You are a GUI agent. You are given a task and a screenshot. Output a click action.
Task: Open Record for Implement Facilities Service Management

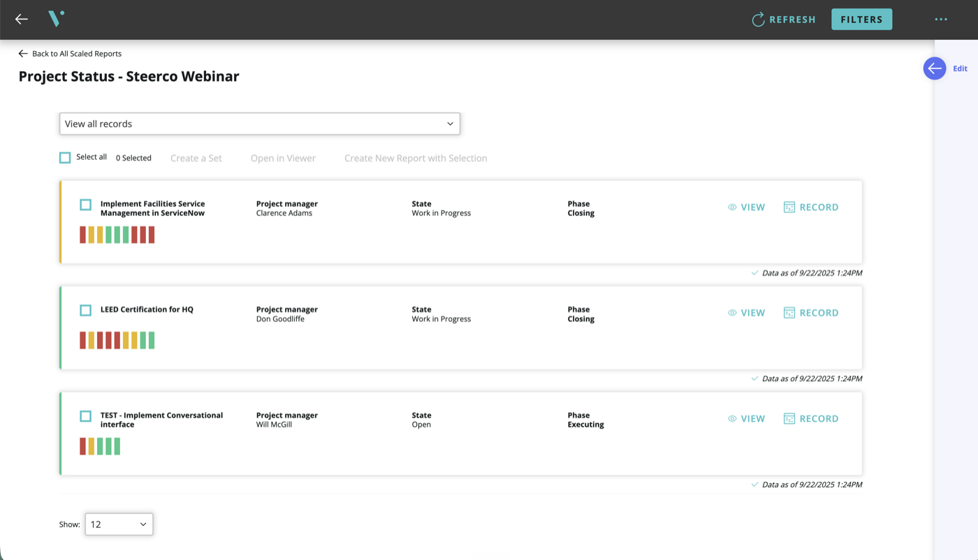811,207
